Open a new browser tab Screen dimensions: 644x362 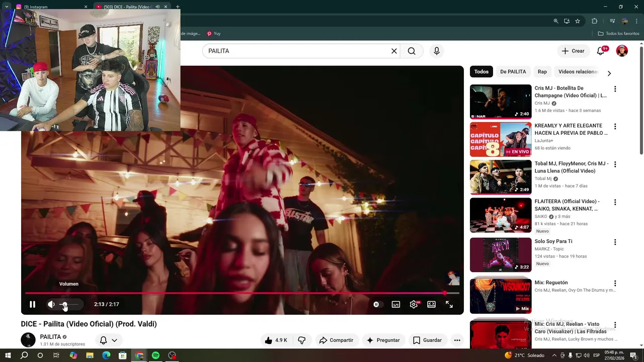[178, 7]
